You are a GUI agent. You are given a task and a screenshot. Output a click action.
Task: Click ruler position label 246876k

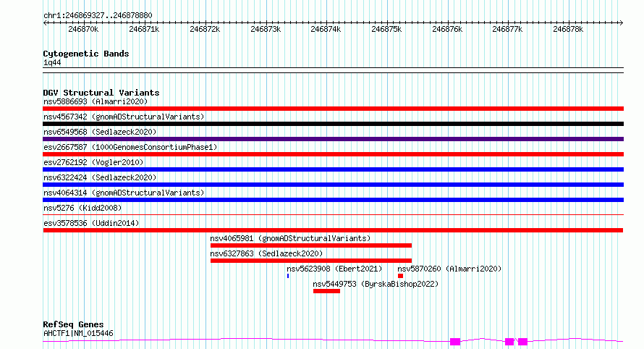coord(447,29)
